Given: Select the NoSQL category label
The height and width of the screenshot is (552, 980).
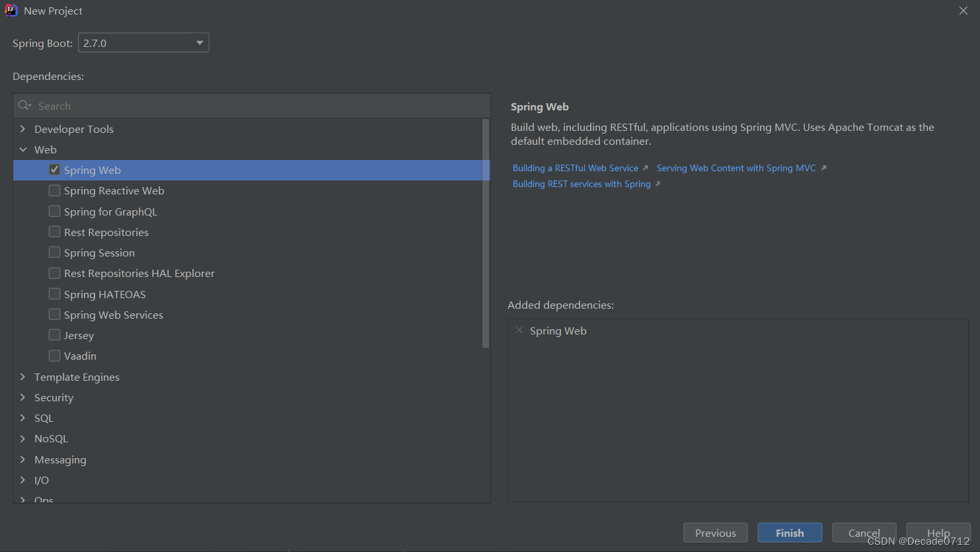Looking at the screenshot, I should pyautogui.click(x=51, y=438).
